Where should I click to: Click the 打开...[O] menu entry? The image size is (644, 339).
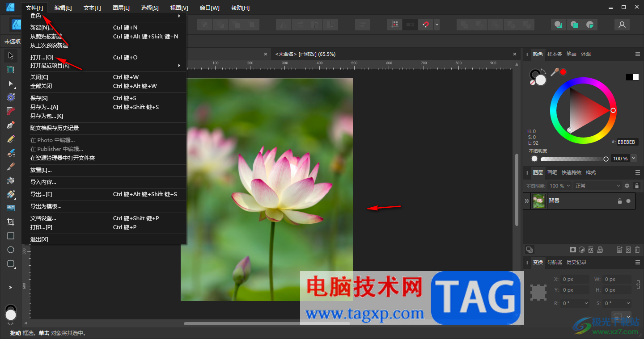coord(42,58)
